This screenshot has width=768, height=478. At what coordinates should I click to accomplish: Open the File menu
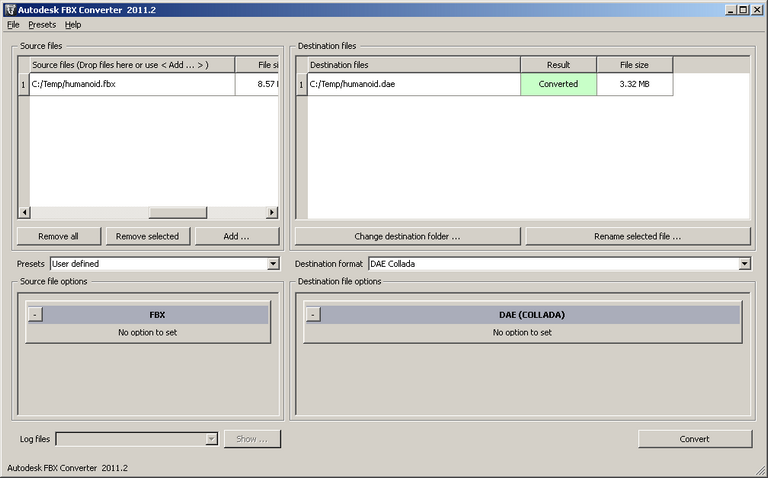click(13, 24)
